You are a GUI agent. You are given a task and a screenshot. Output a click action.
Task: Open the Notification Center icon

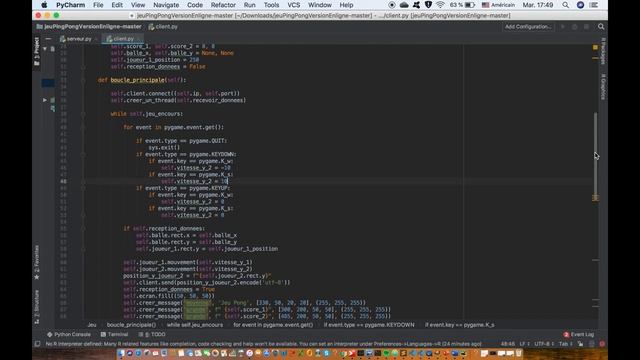(x=594, y=5)
